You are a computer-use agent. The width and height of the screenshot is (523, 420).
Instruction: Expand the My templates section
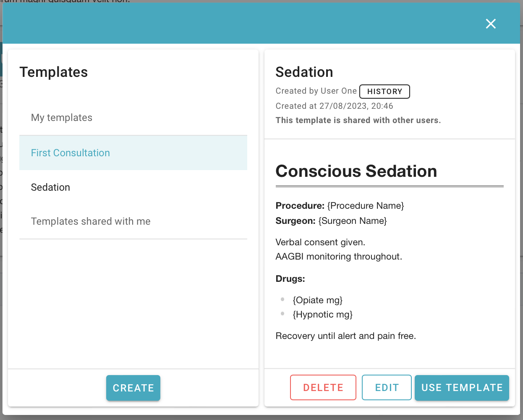pos(61,118)
